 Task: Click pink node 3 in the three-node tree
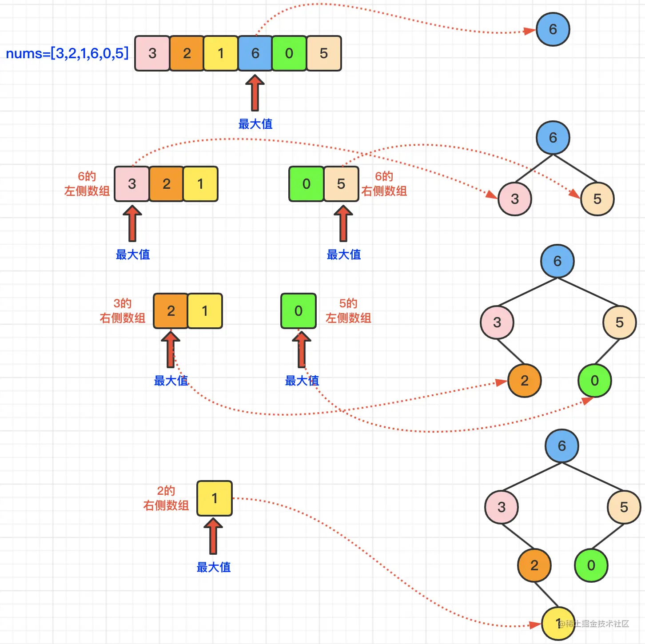point(515,199)
